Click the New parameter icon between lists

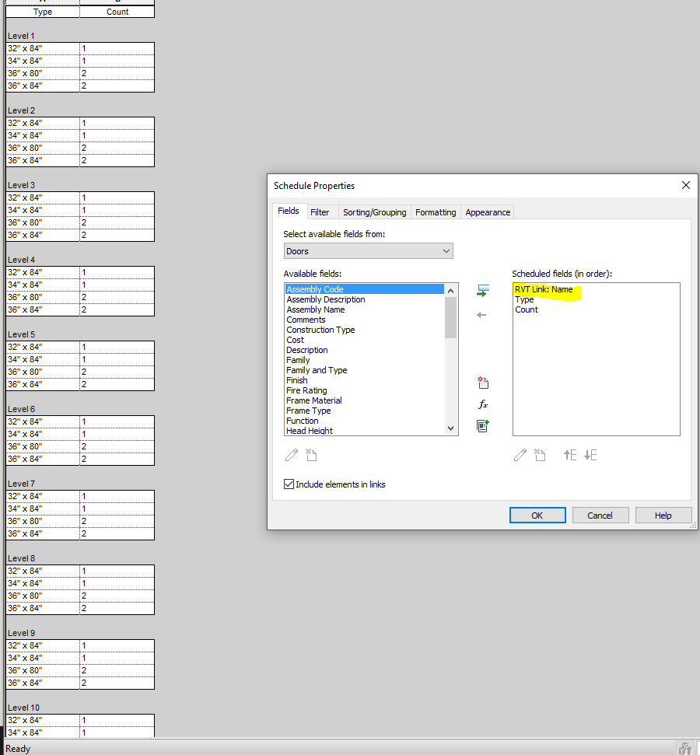pyautogui.click(x=483, y=383)
